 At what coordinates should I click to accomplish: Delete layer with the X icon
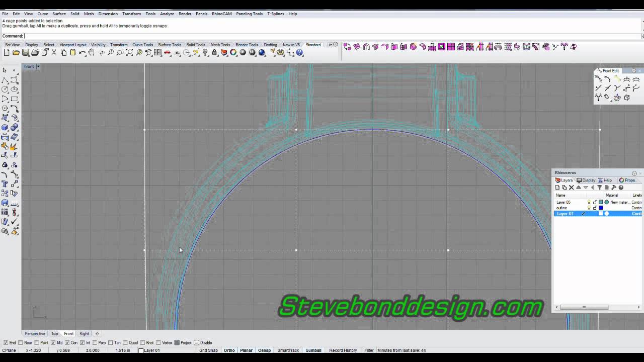572,188
